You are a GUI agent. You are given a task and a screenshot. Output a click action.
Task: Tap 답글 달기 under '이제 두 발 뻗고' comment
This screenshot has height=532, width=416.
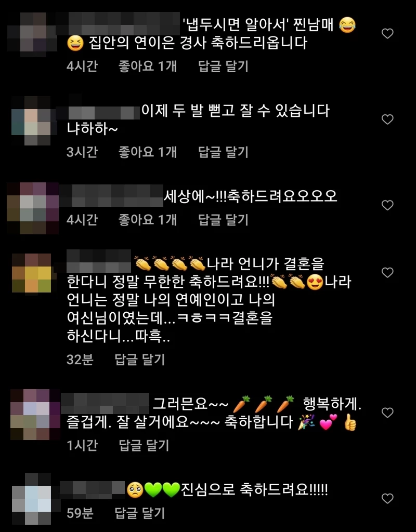pos(223,152)
